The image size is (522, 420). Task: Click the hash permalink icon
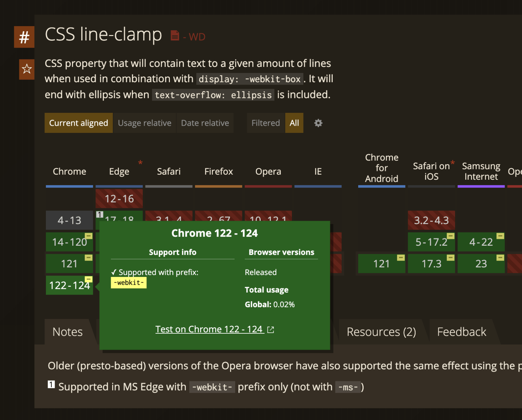24,37
